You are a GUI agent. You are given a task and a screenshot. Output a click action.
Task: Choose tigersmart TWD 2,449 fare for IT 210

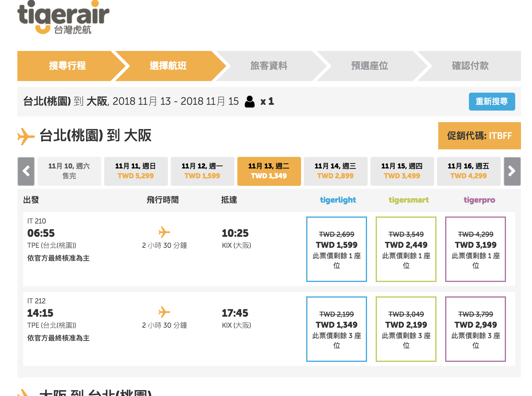406,249
